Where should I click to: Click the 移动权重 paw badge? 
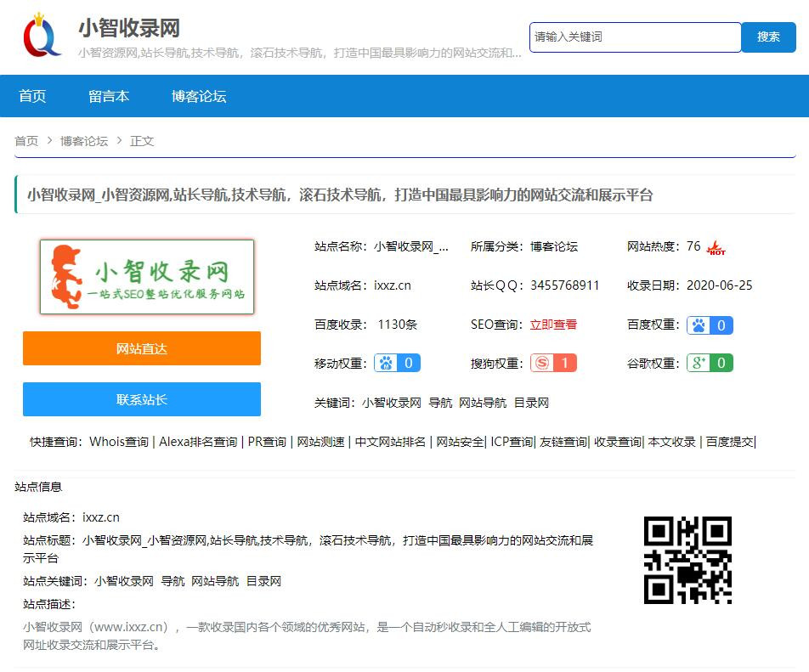(398, 363)
